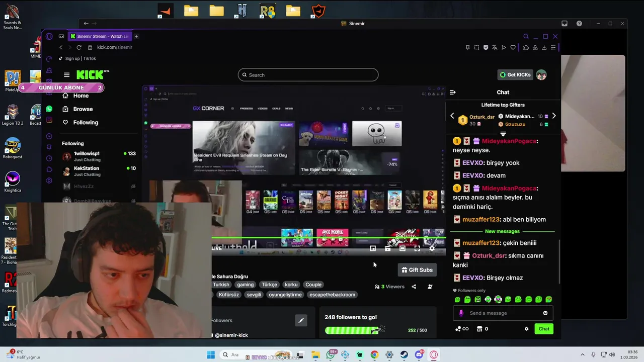Click in the Kick search field

pos(308,75)
